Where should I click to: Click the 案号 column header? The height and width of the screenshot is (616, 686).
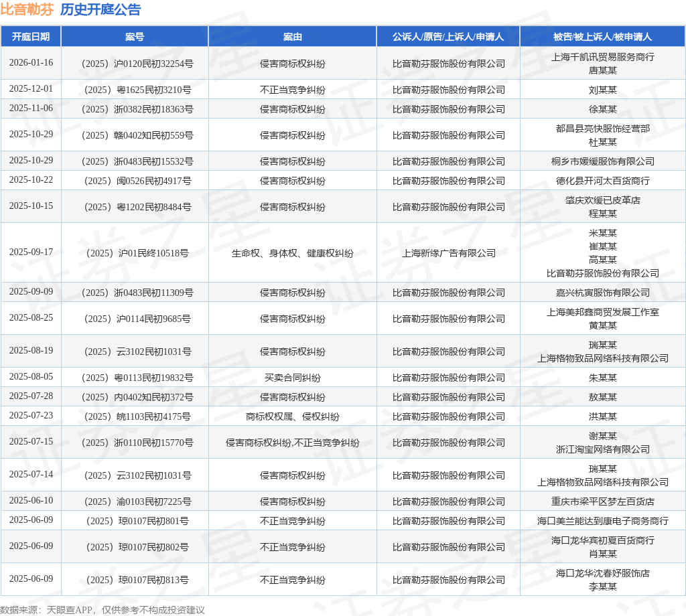pos(135,37)
